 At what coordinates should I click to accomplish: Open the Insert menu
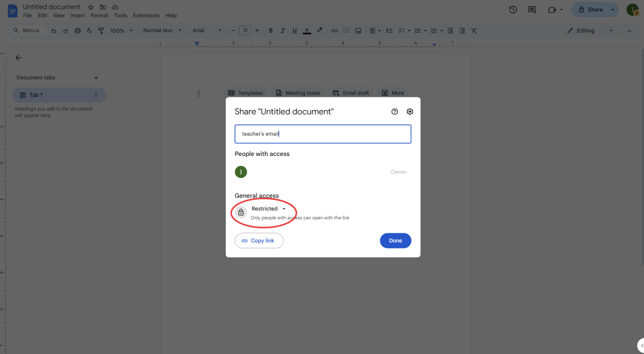click(77, 15)
